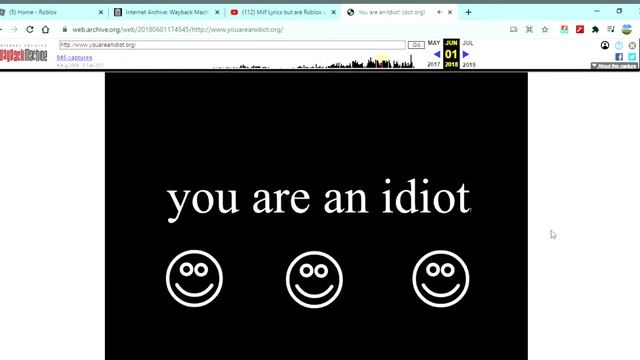Open a new browser tab
Viewport: 640px width, 360px height.
468,12
